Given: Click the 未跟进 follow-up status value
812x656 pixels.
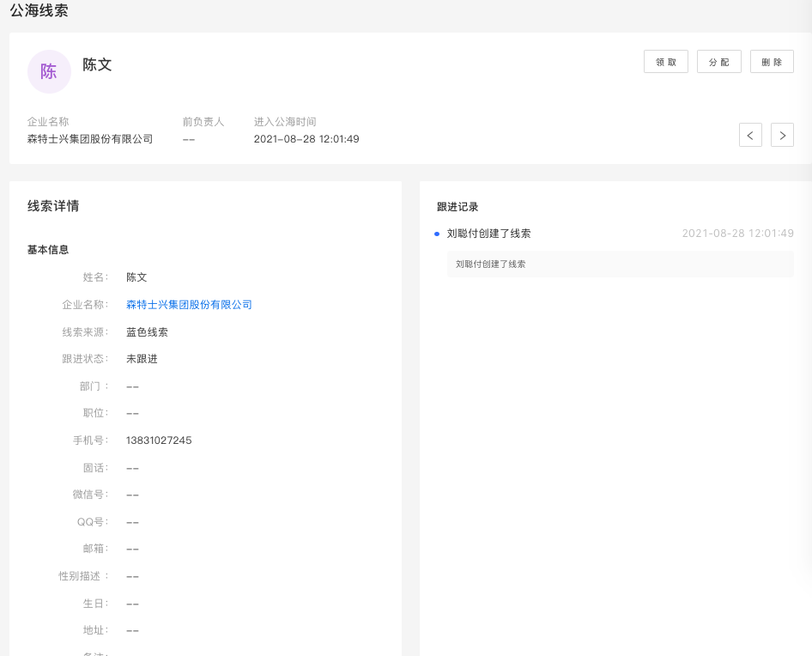Looking at the screenshot, I should 142,359.
